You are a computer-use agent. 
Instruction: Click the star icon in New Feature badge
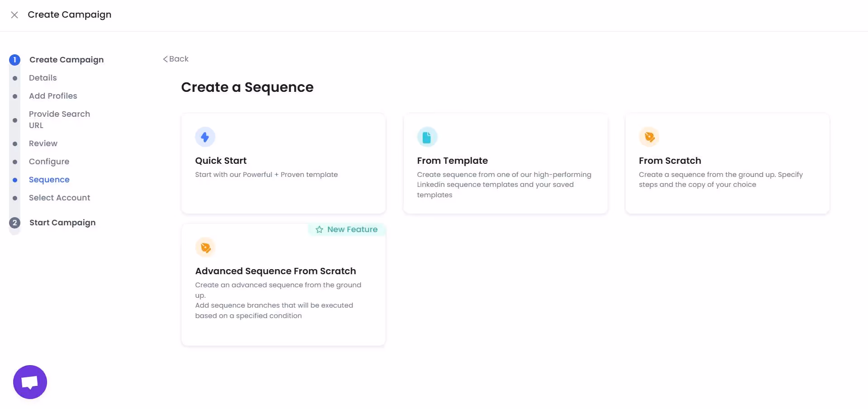pyautogui.click(x=319, y=229)
